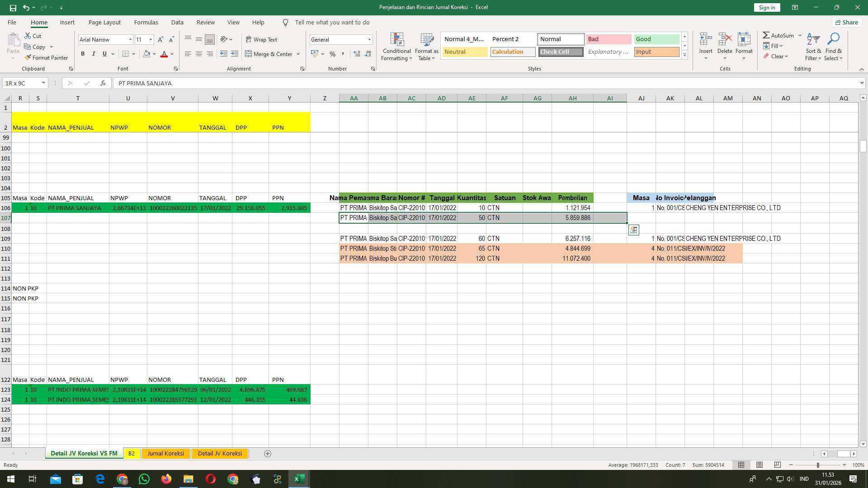Open the Fill Color dropdown arrow
Image resolution: width=868 pixels, height=488 pixels.
click(x=153, y=54)
